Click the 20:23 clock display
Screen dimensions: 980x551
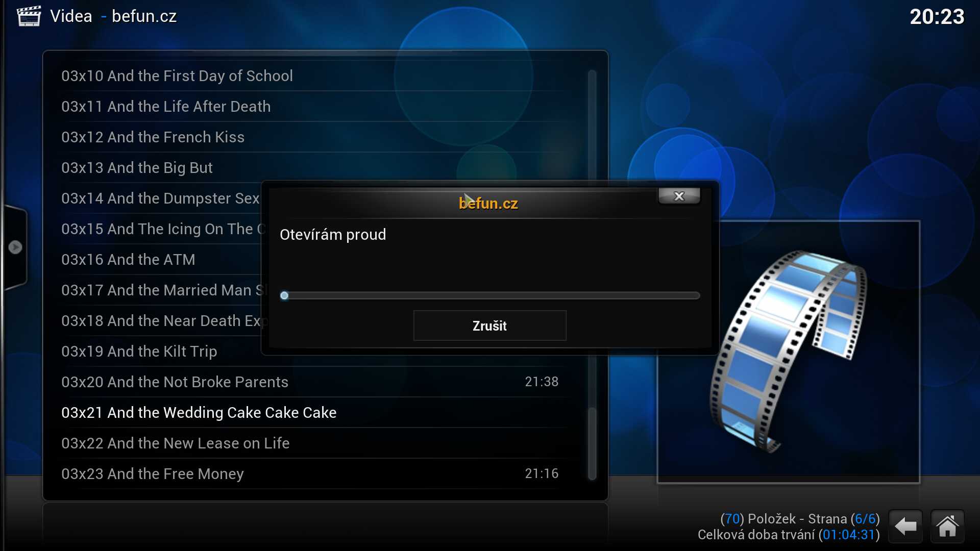937,17
